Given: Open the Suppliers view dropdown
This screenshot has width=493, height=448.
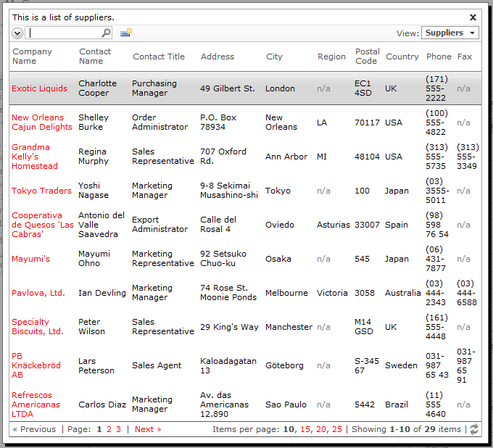Looking at the screenshot, I should point(450,33).
